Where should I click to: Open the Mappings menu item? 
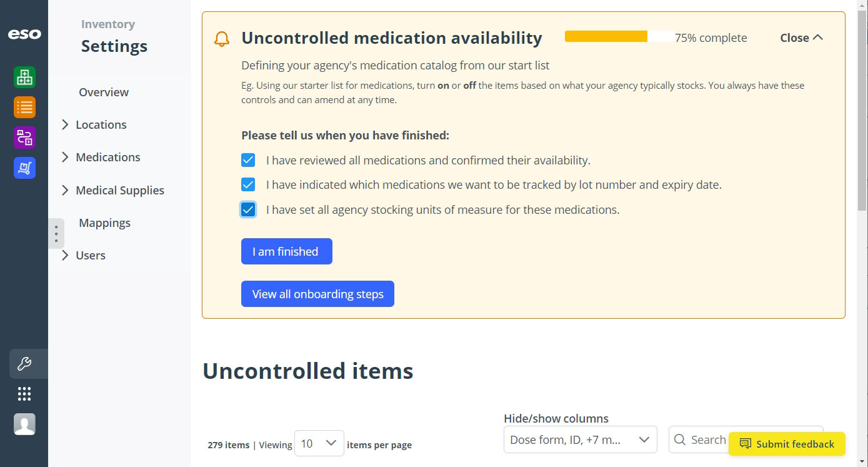(104, 223)
